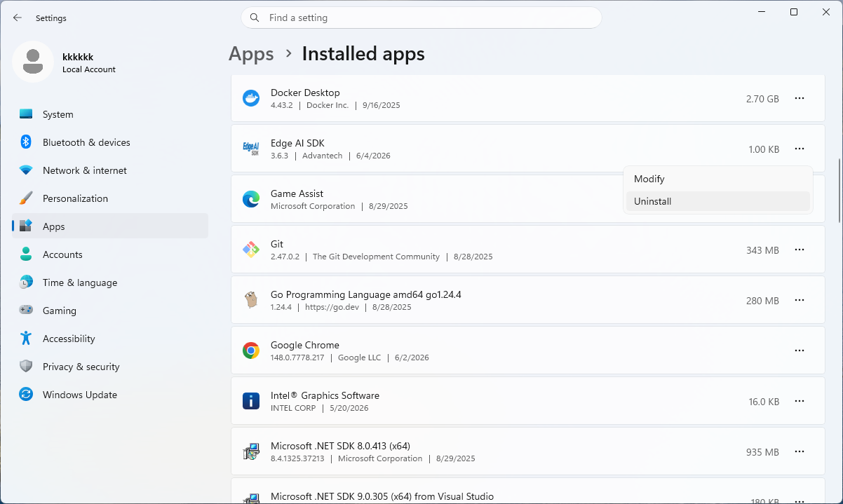843x504 pixels.
Task: Click the Game Assist app name
Action: (297, 193)
